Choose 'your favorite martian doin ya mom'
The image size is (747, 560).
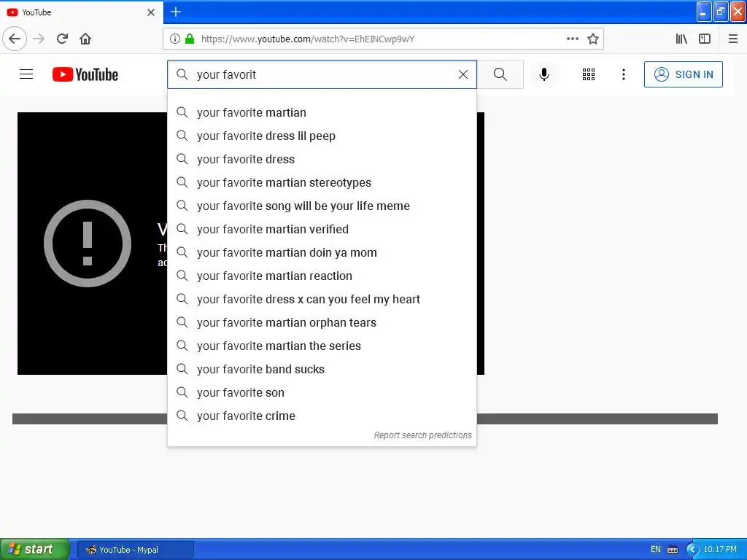pyautogui.click(x=322, y=252)
